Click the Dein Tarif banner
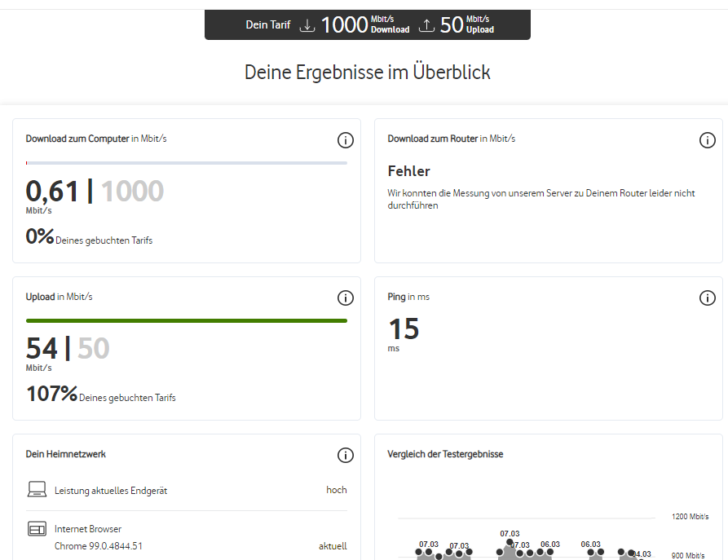 (x=367, y=24)
